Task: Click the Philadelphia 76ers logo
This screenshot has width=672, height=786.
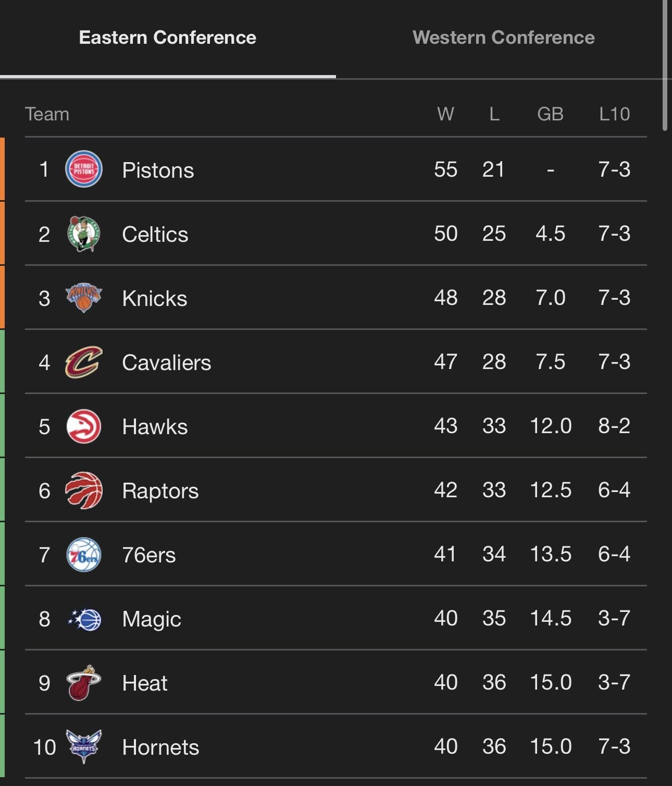Action: (x=83, y=555)
